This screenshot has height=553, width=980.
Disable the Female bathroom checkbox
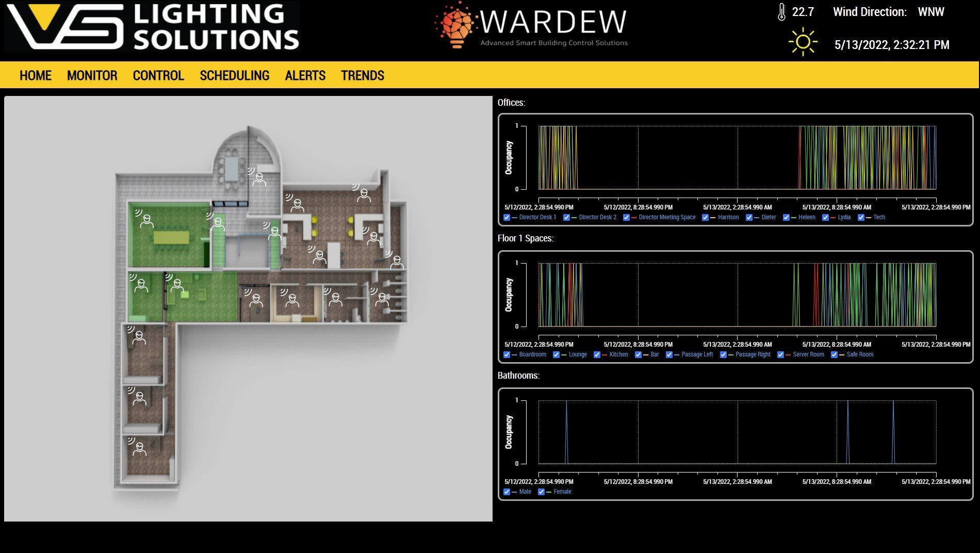(541, 492)
